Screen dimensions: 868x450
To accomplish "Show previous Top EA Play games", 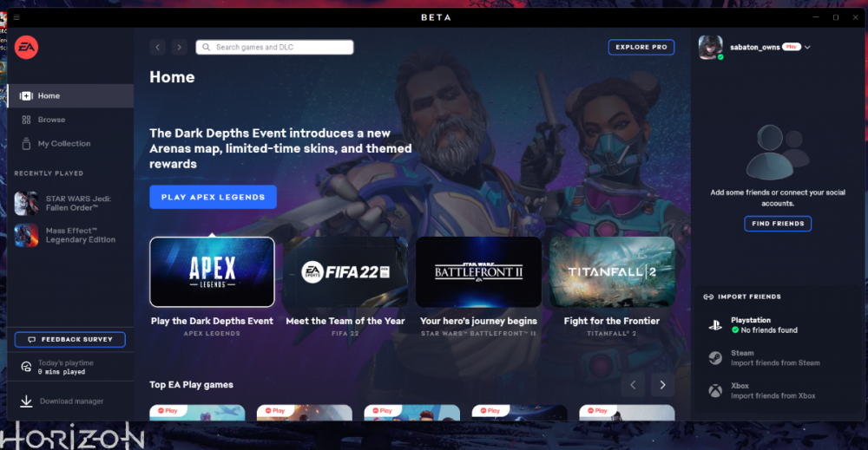I will point(633,385).
